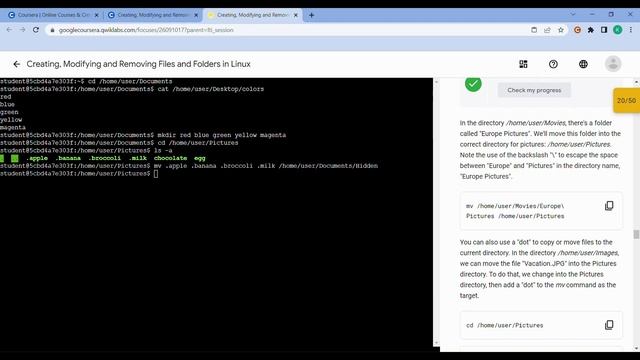This screenshot has width=640, height=360.
Task: Open the browser extensions puzzle icon
Action: tap(591, 30)
